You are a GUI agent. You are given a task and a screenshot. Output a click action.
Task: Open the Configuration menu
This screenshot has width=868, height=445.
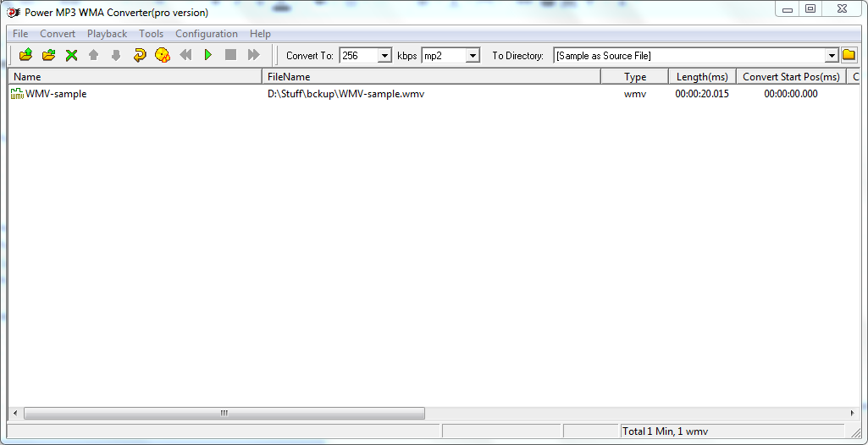coord(207,34)
